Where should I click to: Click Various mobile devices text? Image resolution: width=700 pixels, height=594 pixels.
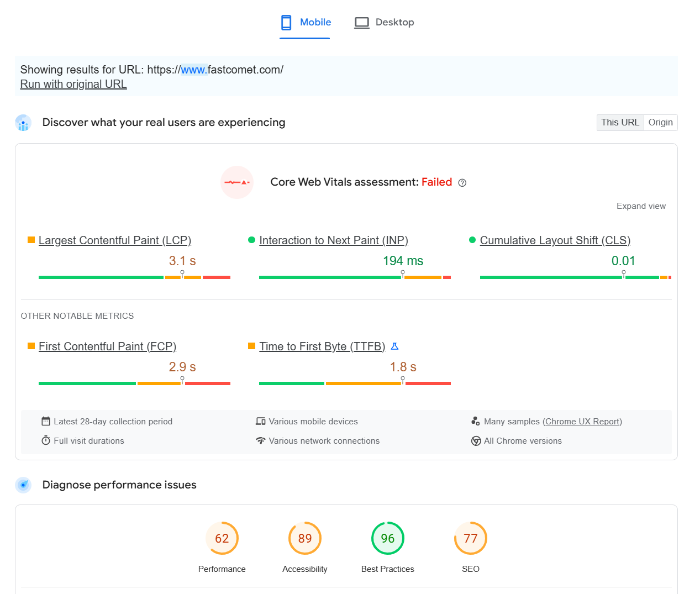[313, 422]
